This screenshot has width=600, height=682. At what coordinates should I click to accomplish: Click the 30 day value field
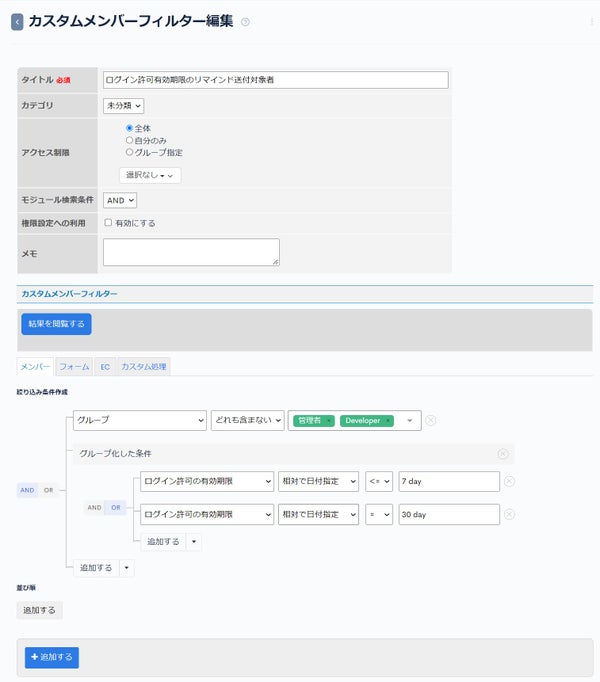[x=449, y=515]
